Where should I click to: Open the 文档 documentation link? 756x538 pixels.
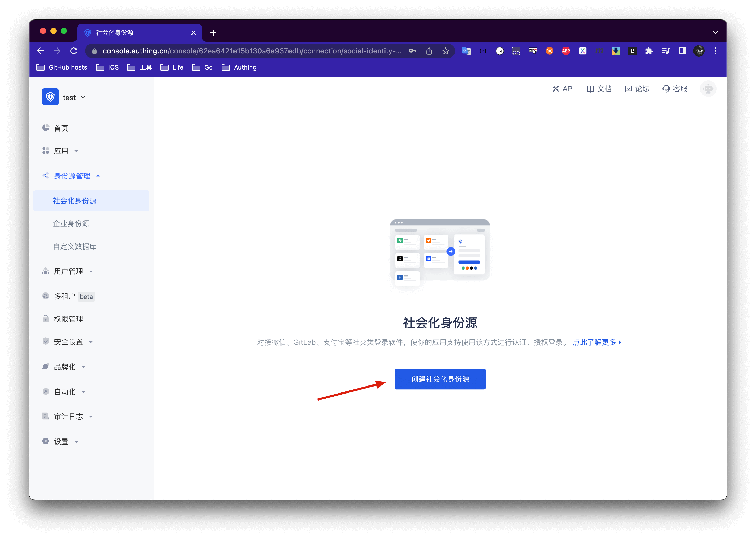click(599, 89)
